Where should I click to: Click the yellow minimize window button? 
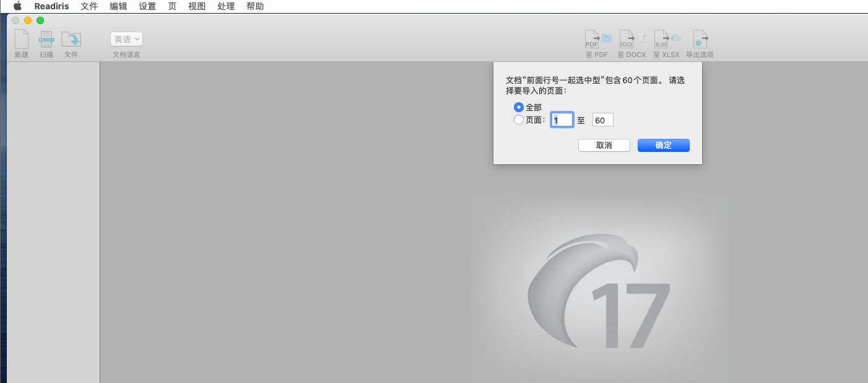(28, 20)
